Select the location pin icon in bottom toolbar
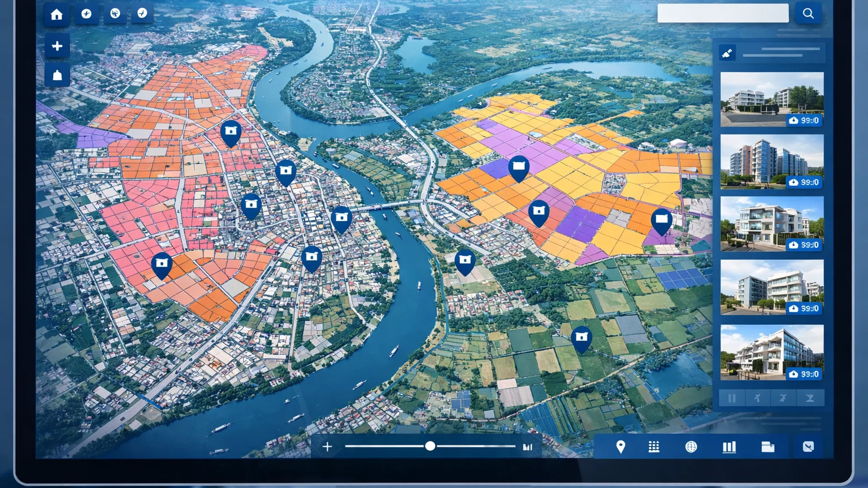 (620, 447)
